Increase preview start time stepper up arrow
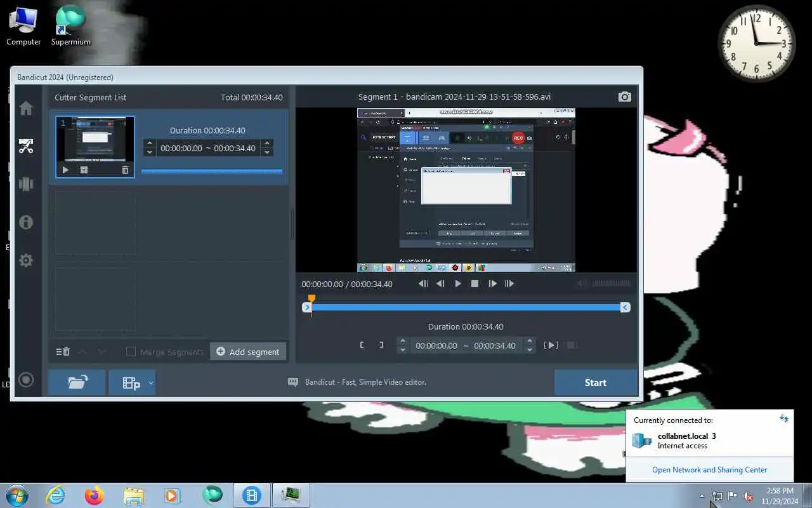 tap(402, 341)
